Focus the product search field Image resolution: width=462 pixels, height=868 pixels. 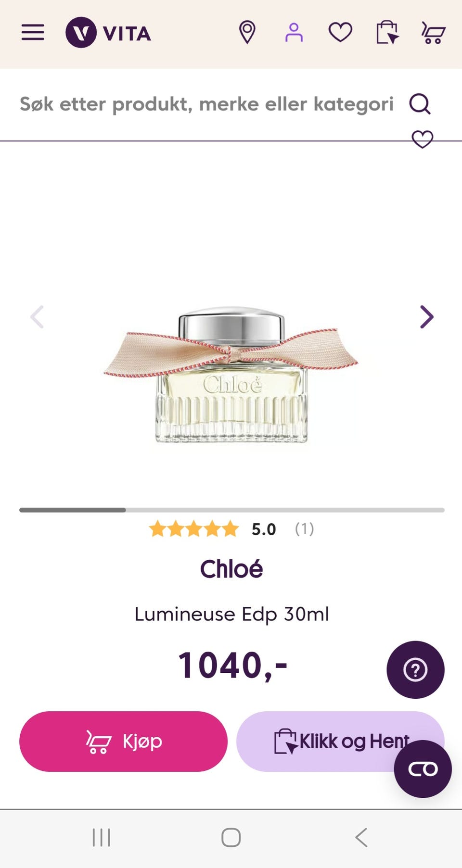207,104
